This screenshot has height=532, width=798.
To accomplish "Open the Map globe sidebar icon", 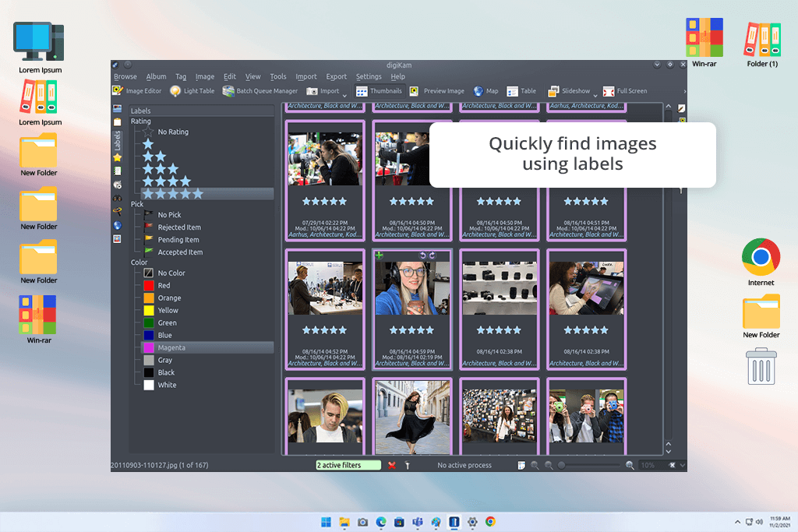I will point(118,225).
